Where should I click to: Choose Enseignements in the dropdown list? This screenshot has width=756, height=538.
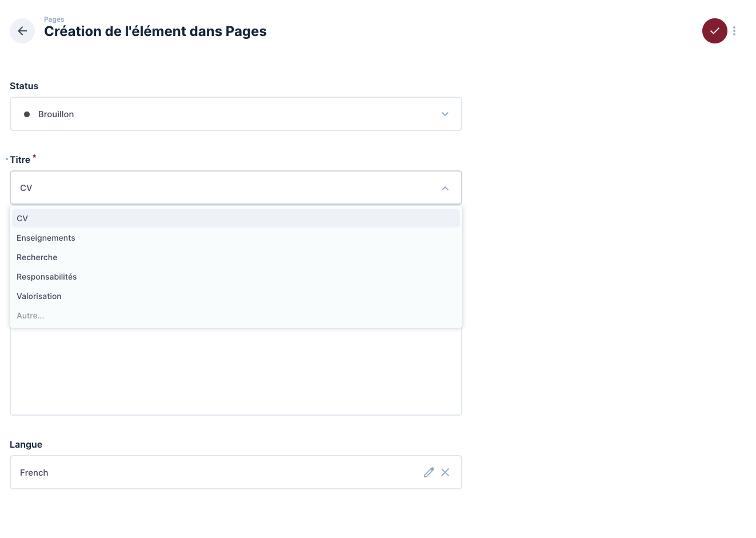click(x=46, y=238)
